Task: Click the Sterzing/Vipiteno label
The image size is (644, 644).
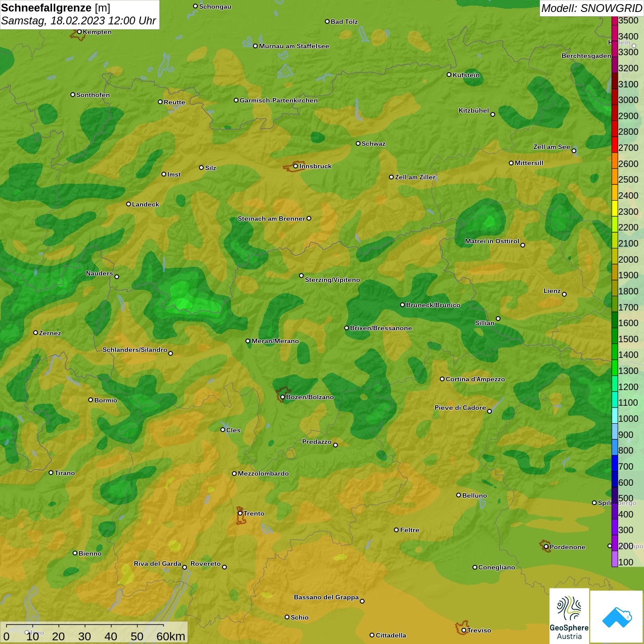Action: [333, 280]
